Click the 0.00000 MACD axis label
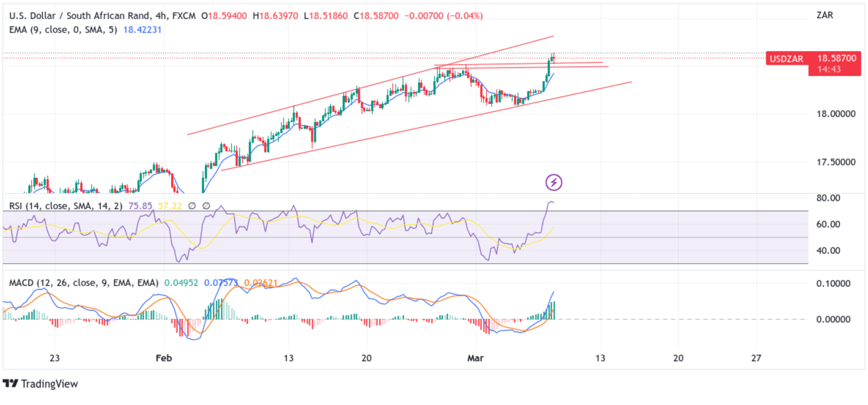Viewport: 868px width, 405px height. point(833,319)
